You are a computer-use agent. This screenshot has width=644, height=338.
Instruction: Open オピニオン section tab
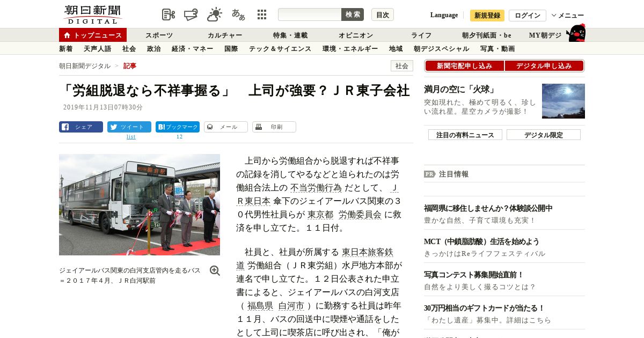356,35
